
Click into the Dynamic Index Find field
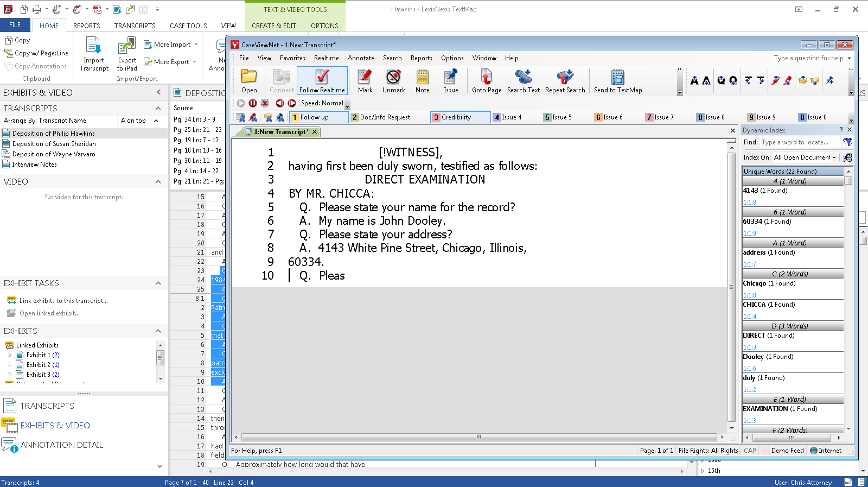tap(800, 142)
